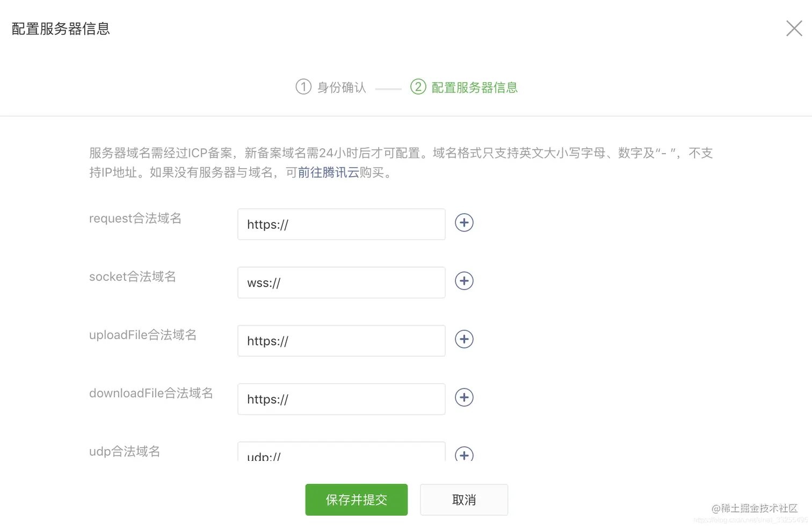Add a new request合法域名 field via plus icon
Image resolution: width=812 pixels, height=528 pixels.
coord(463,222)
